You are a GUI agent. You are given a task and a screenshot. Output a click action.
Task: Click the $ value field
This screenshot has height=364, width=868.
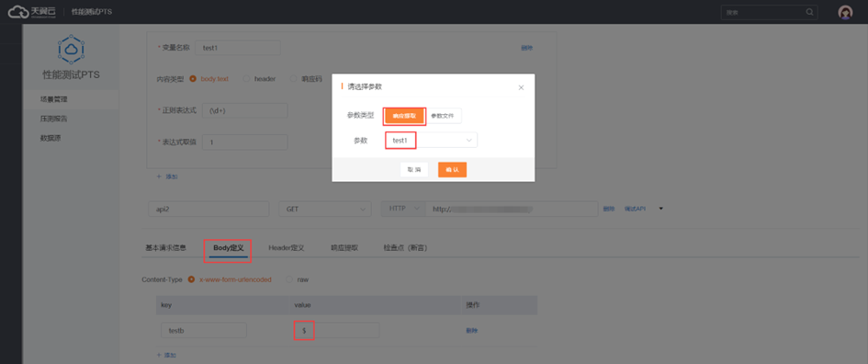click(x=336, y=330)
